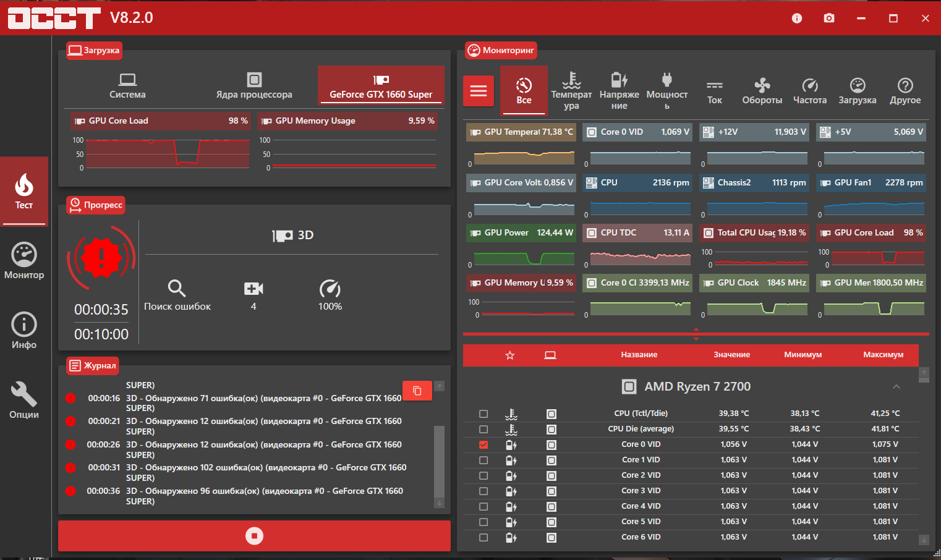The width and height of the screenshot is (941, 560).
Task: Sort by the Минимум column header
Action: (803, 355)
